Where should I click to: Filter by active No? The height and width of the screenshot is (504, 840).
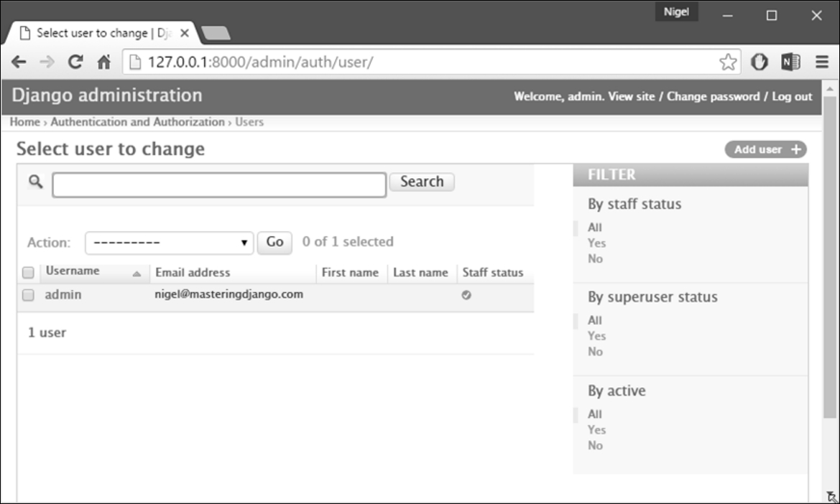click(595, 445)
